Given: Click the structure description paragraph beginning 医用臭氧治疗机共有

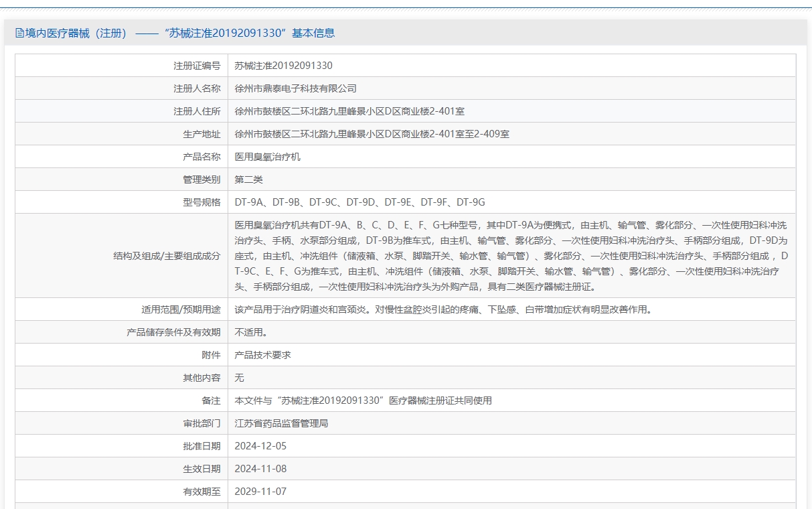Looking at the screenshot, I should tap(511, 256).
